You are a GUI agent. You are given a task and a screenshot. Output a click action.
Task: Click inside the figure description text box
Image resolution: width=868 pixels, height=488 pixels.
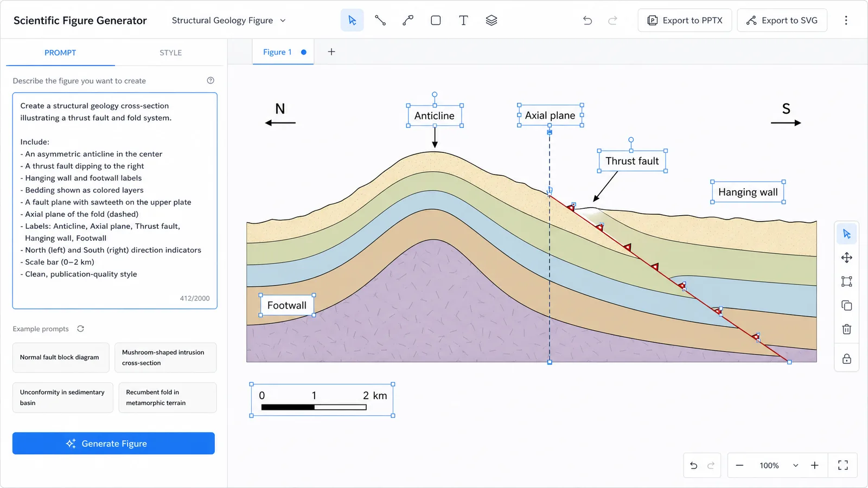pyautogui.click(x=115, y=201)
